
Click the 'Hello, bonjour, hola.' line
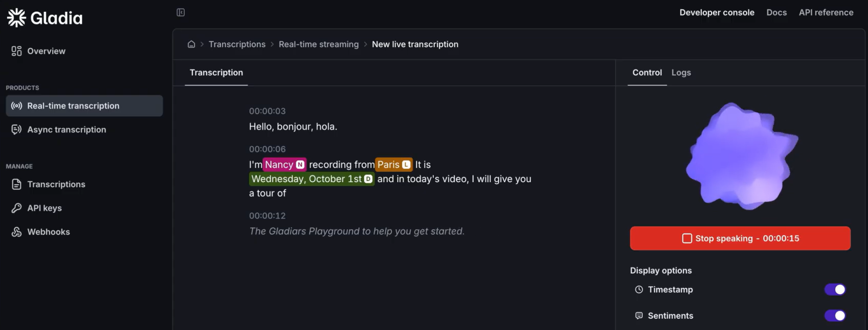293,126
